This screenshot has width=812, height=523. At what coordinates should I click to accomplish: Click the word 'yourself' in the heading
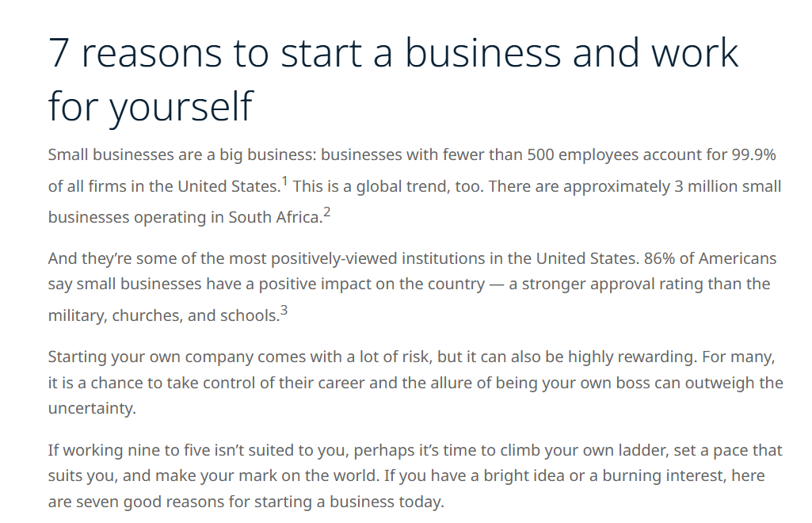[181, 107]
